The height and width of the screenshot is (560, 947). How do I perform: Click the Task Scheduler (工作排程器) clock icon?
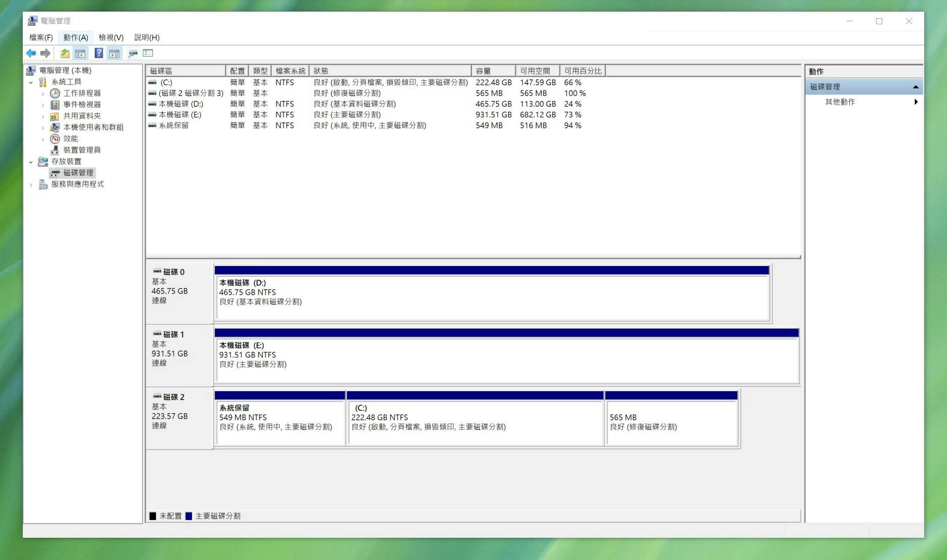(55, 93)
